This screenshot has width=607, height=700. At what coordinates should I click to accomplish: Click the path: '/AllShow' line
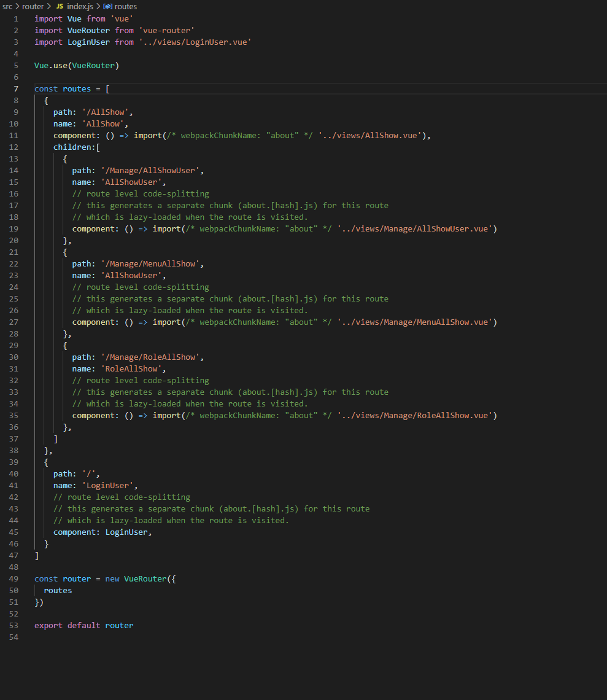click(x=93, y=112)
